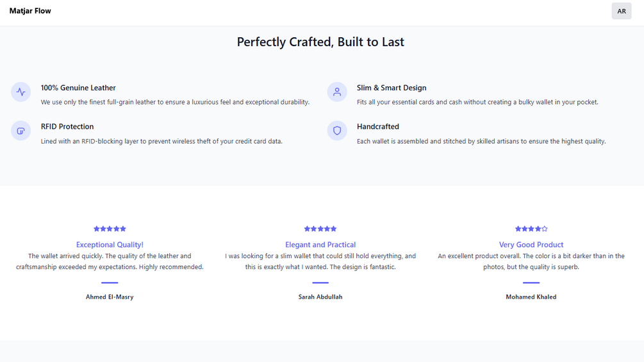Click Mohamed Khaled's four-star rating
The width and height of the screenshot is (644, 362).
(531, 229)
